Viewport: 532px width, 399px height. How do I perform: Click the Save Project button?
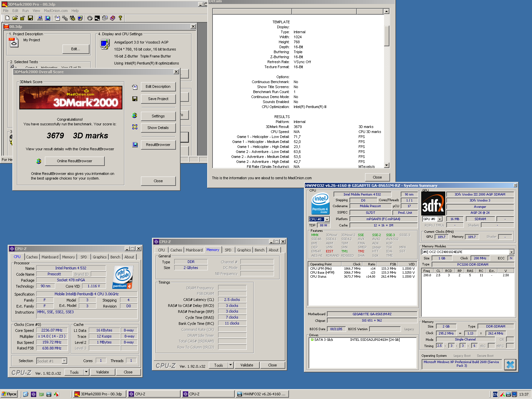(x=158, y=99)
